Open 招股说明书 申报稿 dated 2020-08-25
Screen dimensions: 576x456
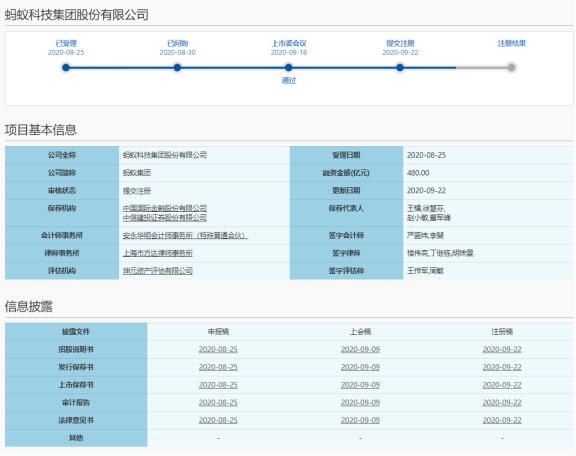pyautogui.click(x=218, y=349)
